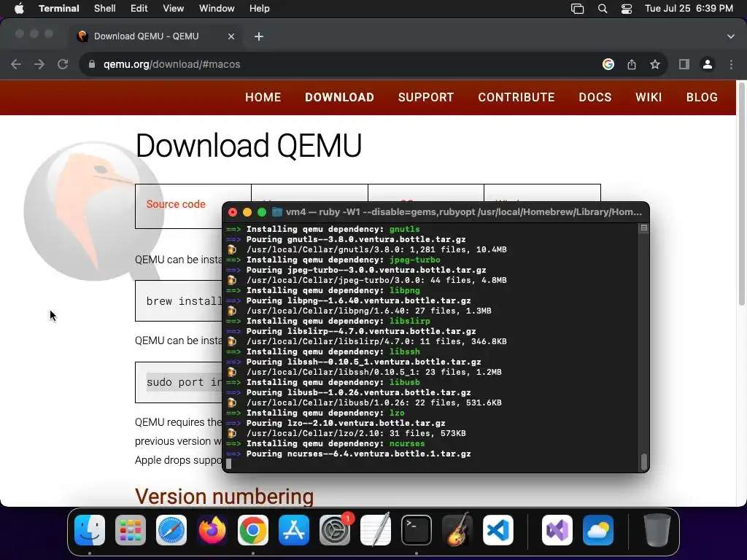
Task: Open the Terminal app menu
Action: tap(58, 9)
